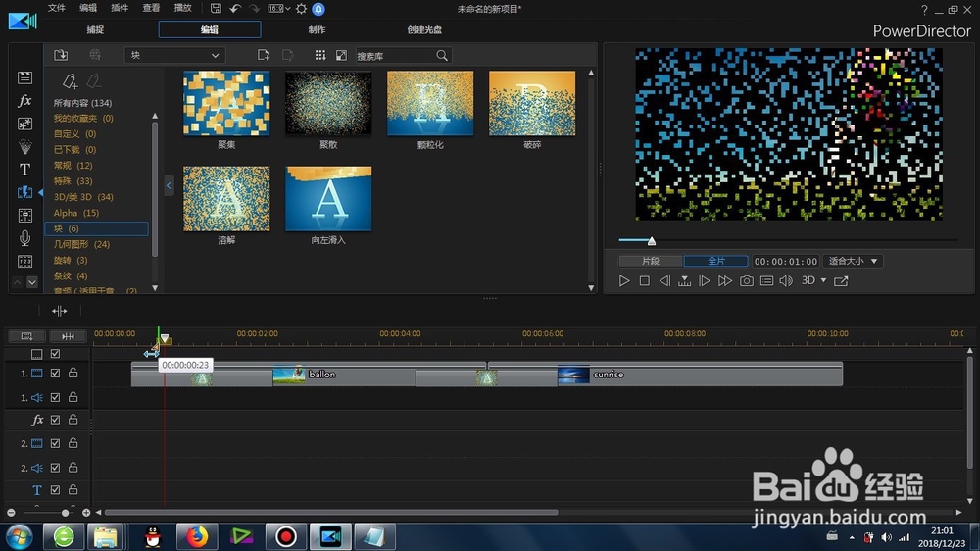Open the Audio Mixing Room icon
The height and width of the screenshot is (551, 980).
click(x=25, y=216)
